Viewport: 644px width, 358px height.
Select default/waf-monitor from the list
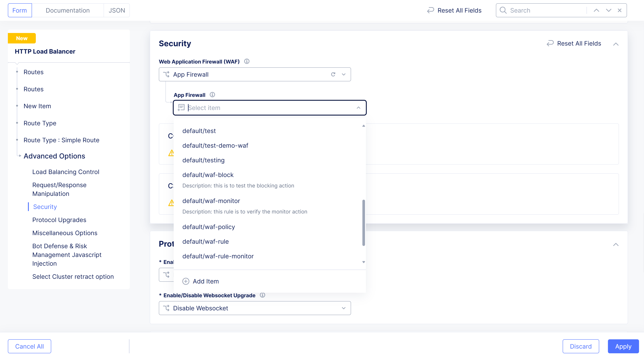211,201
